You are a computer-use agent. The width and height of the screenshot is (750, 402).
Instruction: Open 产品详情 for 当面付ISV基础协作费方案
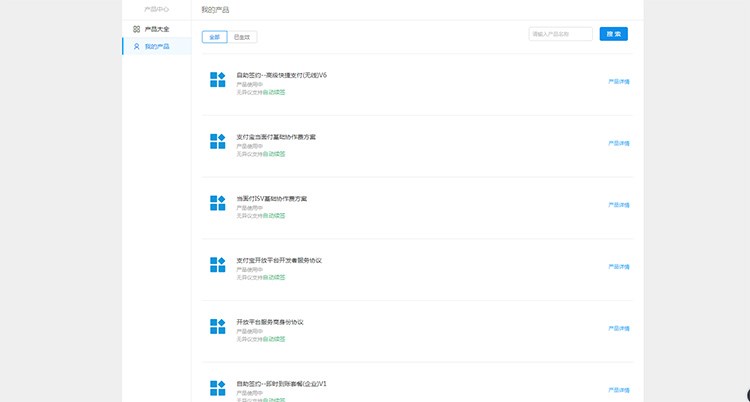pos(619,205)
